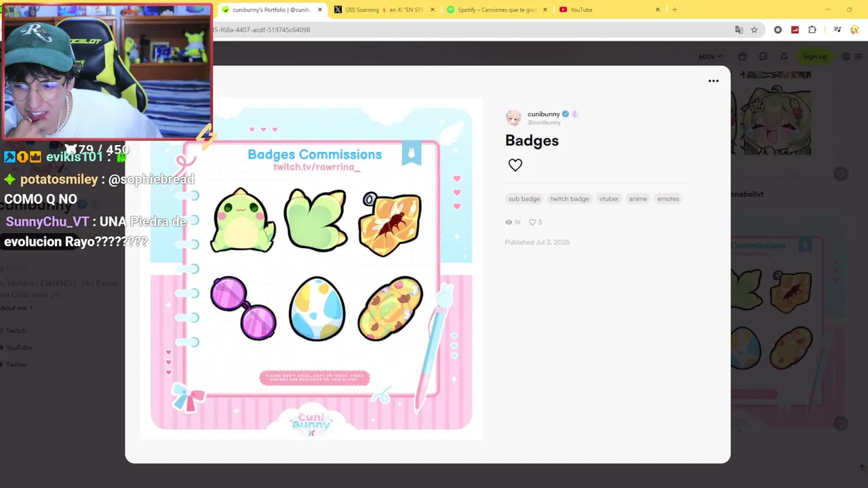Open the Twitter link in the profile sidebar
The width and height of the screenshot is (868, 488).
[x=16, y=365]
